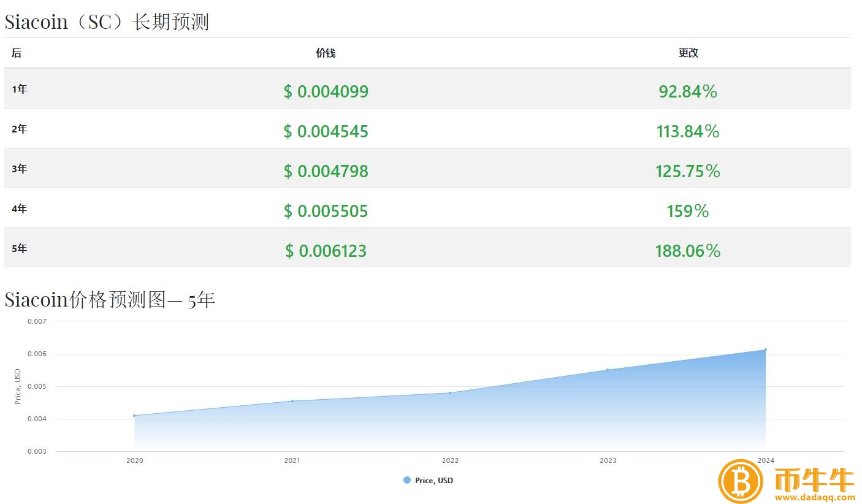Viewport: 862px width, 504px height.
Task: Select the 2021 data point on the chart
Action: point(292,400)
